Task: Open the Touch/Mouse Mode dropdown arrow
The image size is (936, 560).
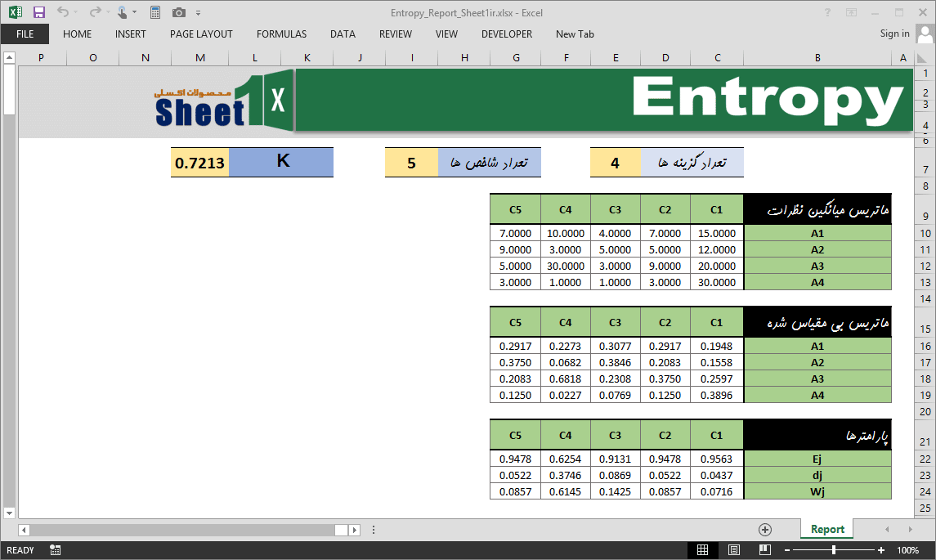Action: (135, 13)
